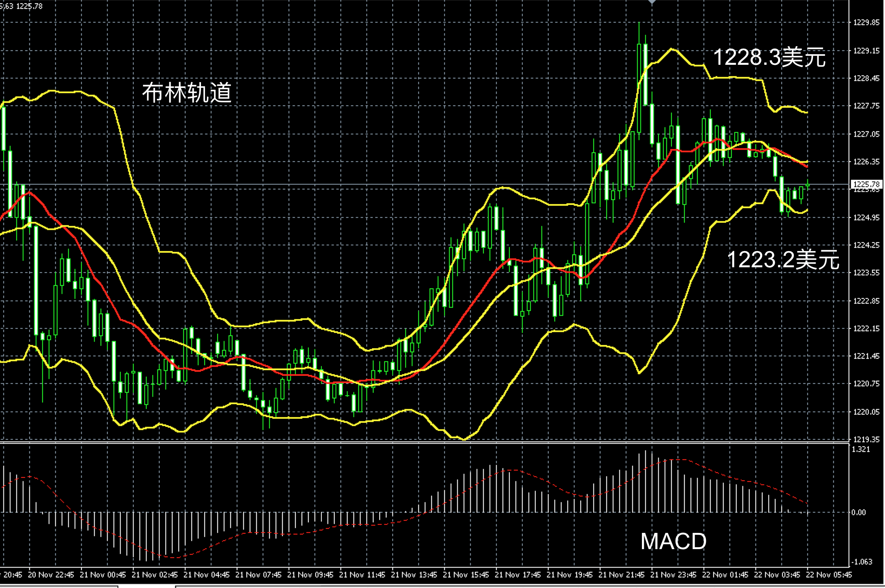Select the 1228.3美元 text label
Screen dimensions: 885x588
(x=769, y=57)
